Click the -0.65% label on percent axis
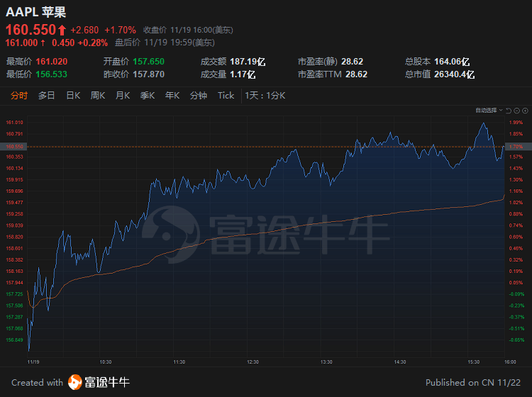Image resolution: width=532 pixels, height=397 pixels. pyautogui.click(x=516, y=340)
